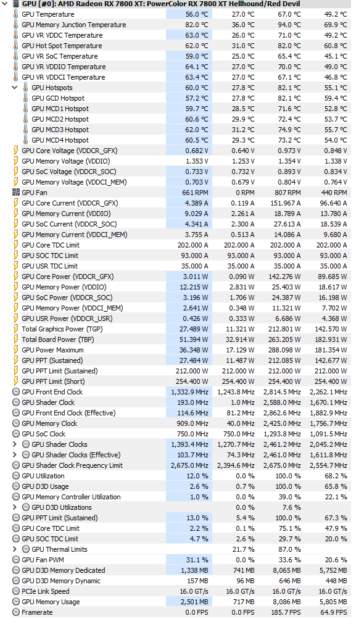Click the lightning icon for GPU Power Maximum
Image resolution: width=364 pixels, height=624 pixels.
click(16, 350)
